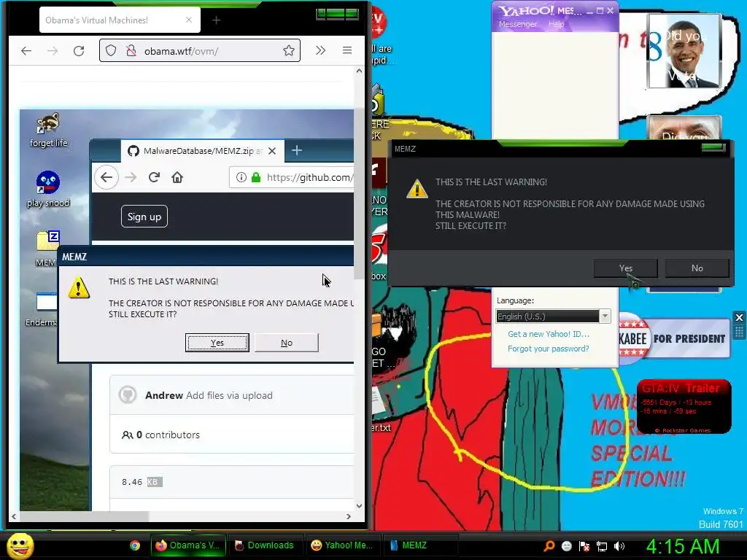Screen dimensions: 747x560
Task: Switch to MEMZ taskbar button
Action: [419, 545]
